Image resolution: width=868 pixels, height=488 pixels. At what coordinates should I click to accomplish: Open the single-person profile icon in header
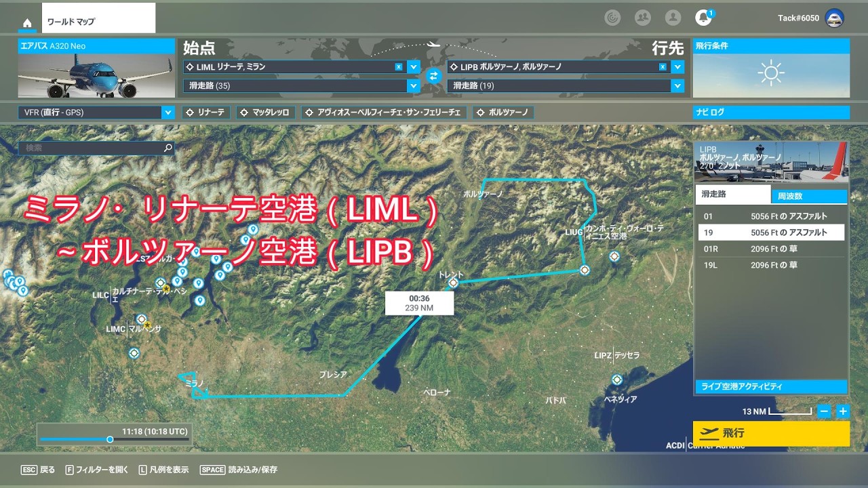673,18
